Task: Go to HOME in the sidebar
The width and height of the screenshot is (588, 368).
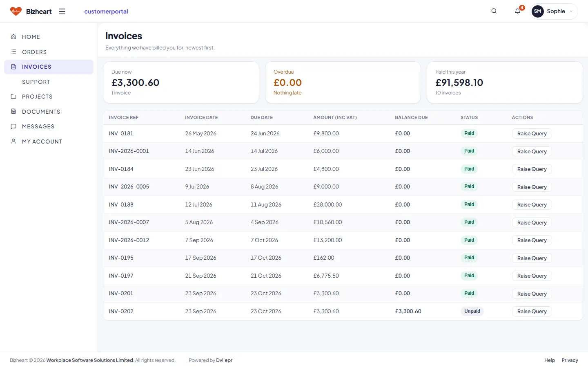Action: pyautogui.click(x=49, y=37)
